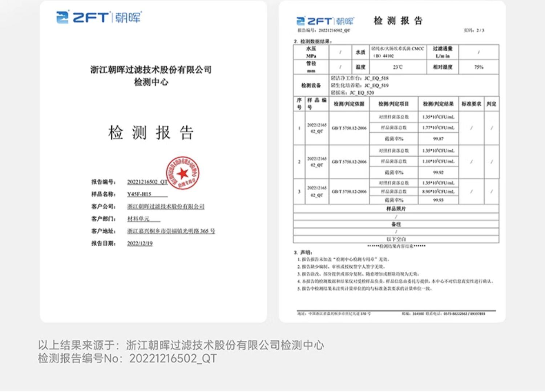Screen dimensions: 545x392
Task: Select the retention rate value 99.93
Action: point(438,200)
